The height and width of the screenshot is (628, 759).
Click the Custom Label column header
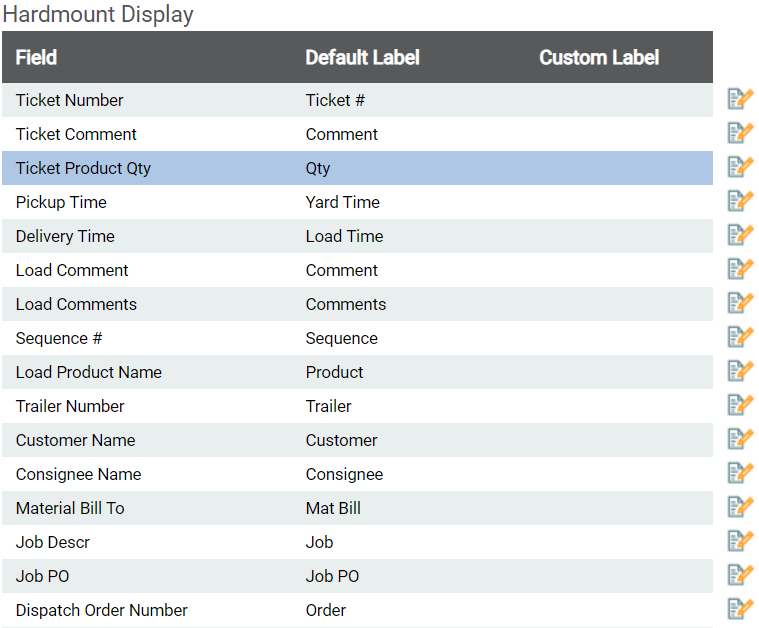(x=599, y=58)
